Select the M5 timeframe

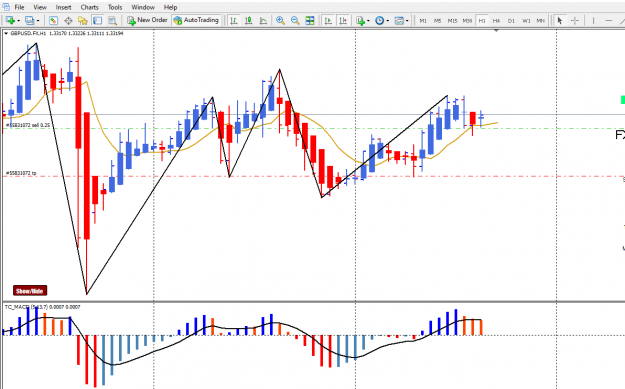pyautogui.click(x=438, y=20)
